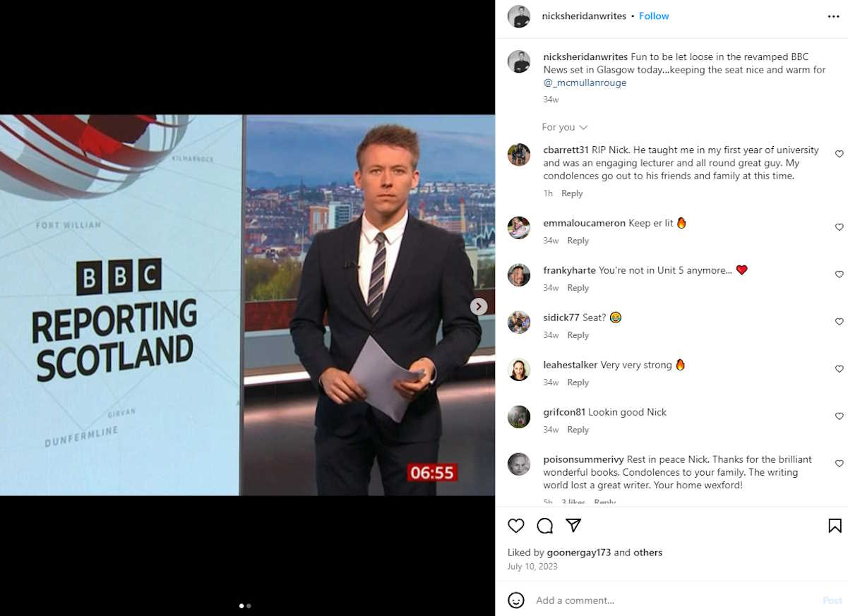Share post via paper plane icon
This screenshot has height=616, width=848.
tap(573, 526)
